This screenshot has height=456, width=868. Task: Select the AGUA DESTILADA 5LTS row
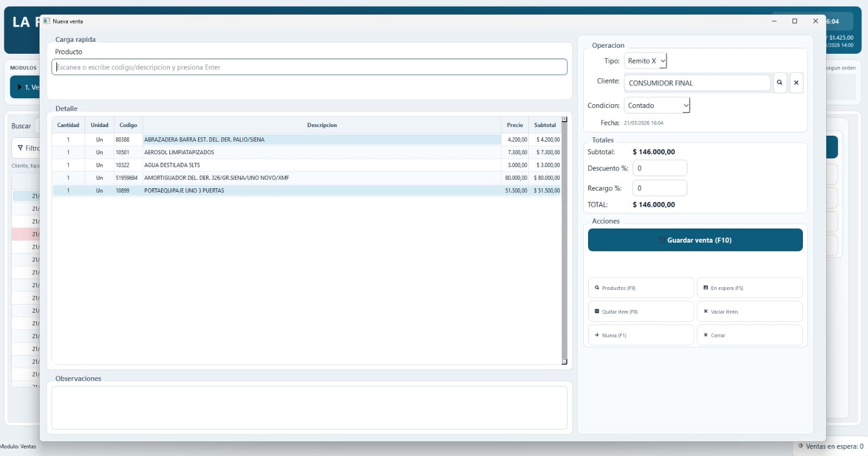click(307, 165)
